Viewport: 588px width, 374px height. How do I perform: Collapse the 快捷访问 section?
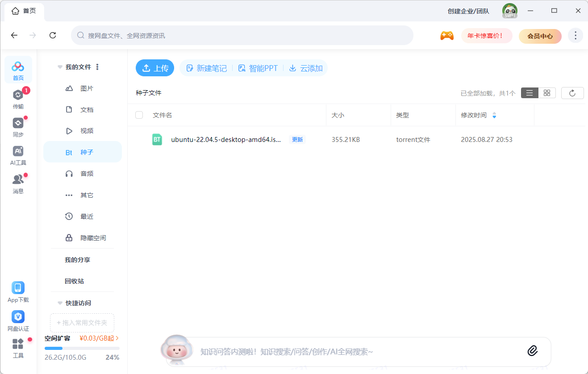[60, 303]
